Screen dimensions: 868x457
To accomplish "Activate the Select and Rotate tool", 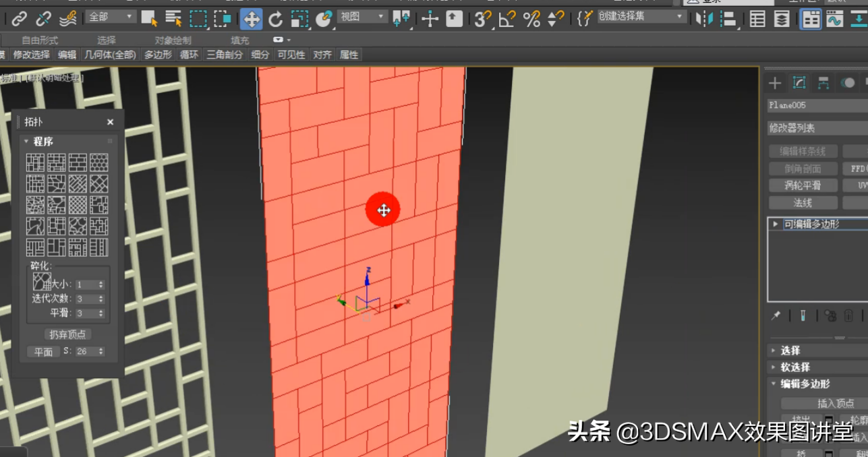I will point(275,19).
